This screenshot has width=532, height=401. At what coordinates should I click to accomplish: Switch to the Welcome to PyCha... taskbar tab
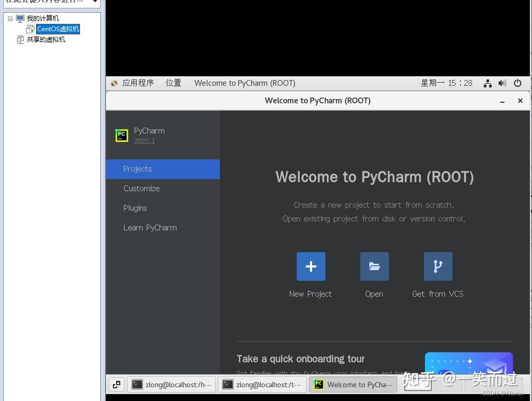click(353, 384)
